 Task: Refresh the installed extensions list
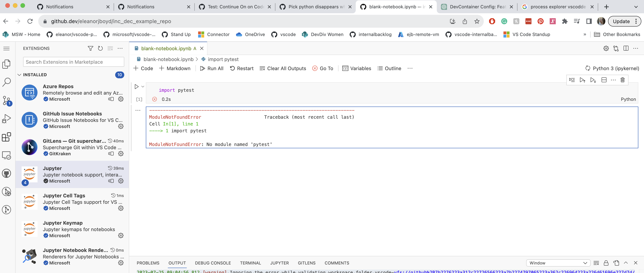tap(100, 48)
